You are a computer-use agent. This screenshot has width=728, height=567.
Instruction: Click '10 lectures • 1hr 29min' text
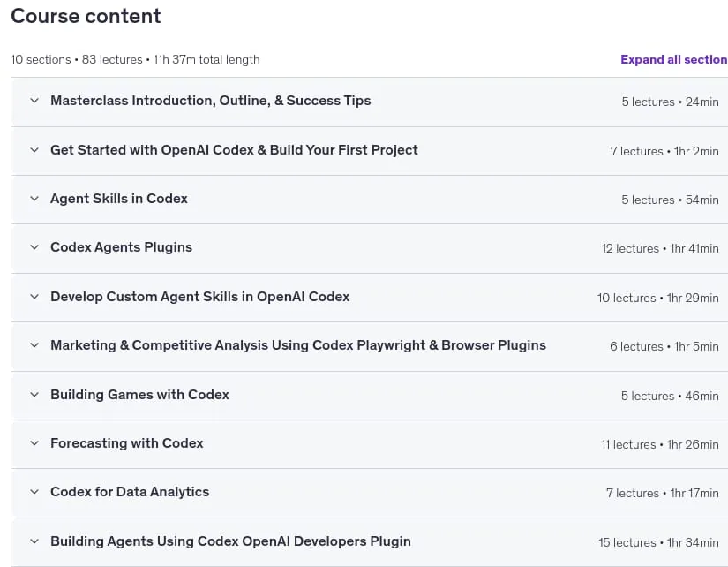pos(658,298)
